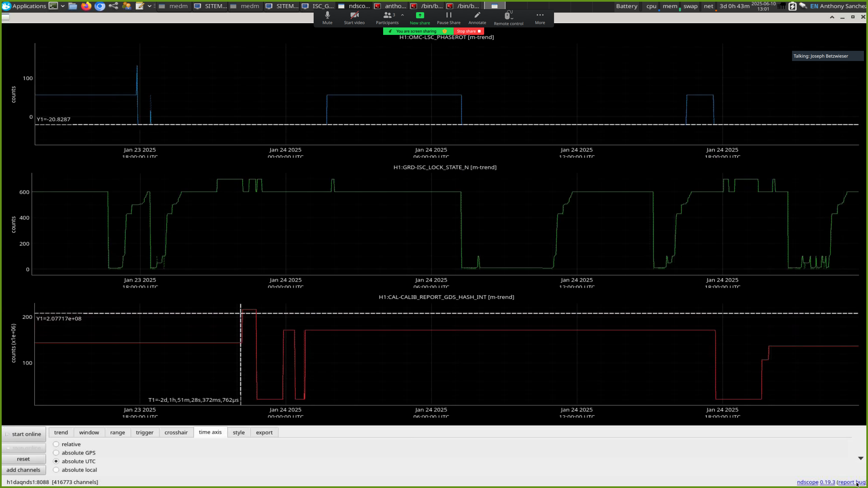Select the absolute local radio button

(x=75, y=470)
